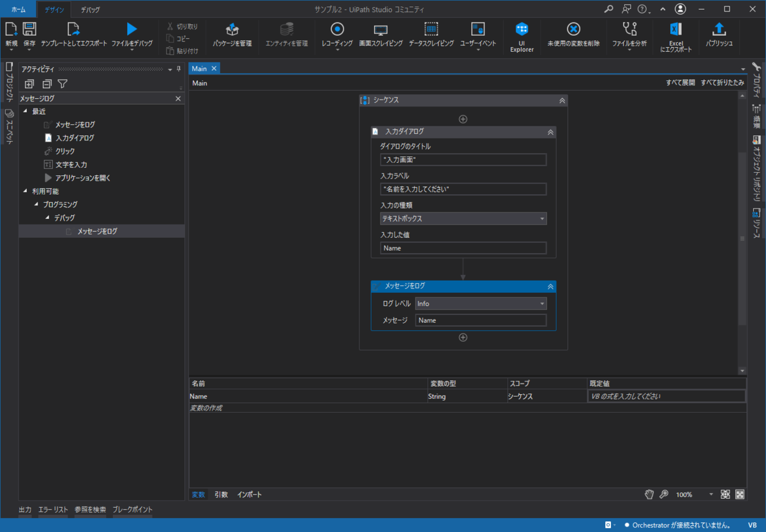Click User Events (ユーザーイベント) icon
This screenshot has height=532, width=766.
tap(478, 29)
